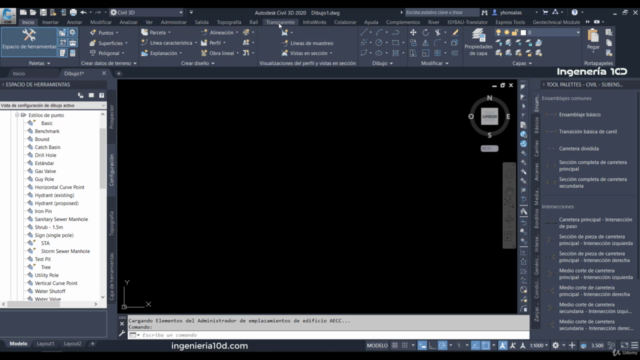Select Carretera dividida assembly

click(x=579, y=149)
